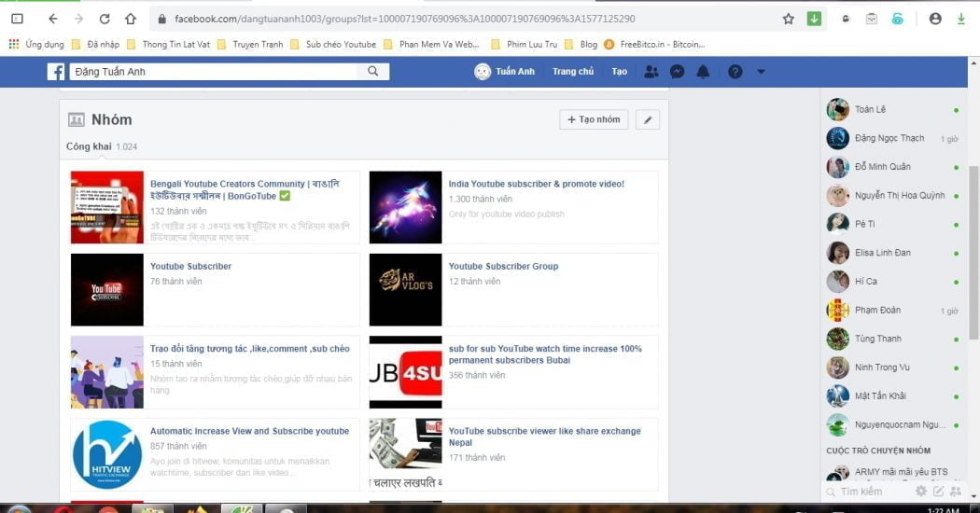Click Tạo in the header
980x513 pixels.
[x=620, y=72]
